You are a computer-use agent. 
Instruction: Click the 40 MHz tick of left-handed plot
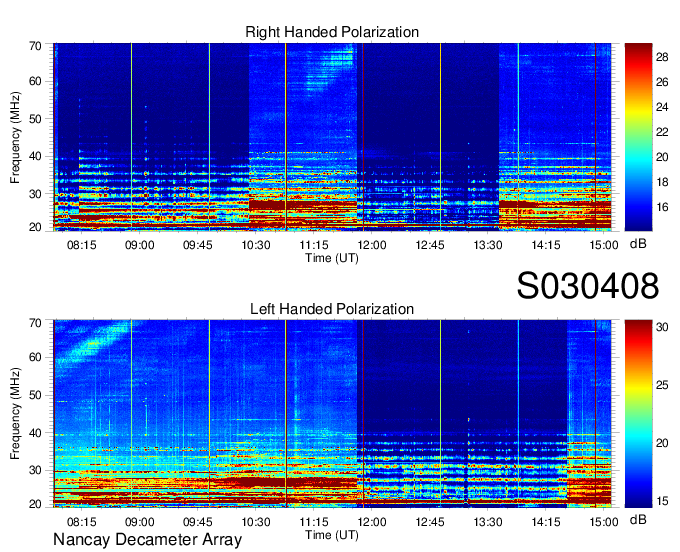[36, 433]
